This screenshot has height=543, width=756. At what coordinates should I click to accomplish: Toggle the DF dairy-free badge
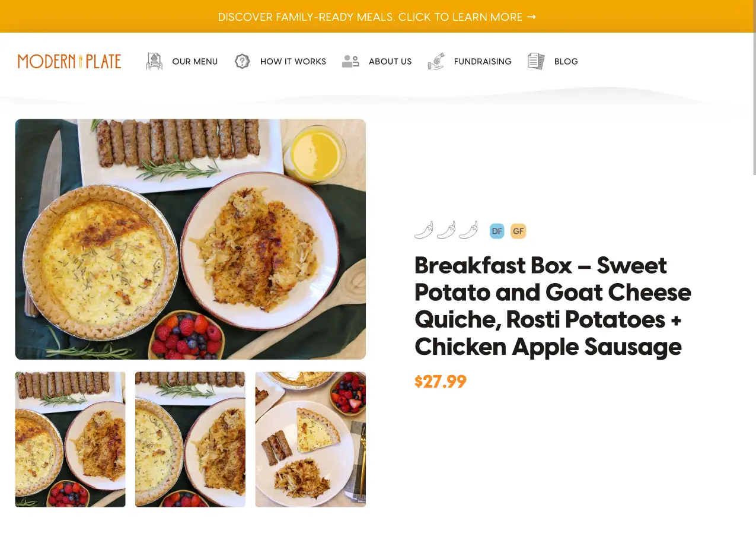[x=496, y=231]
